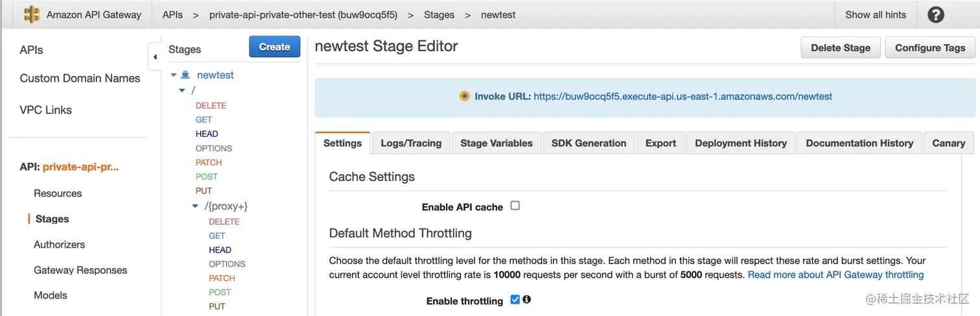Open Read more about API Gateway throttling
The width and height of the screenshot is (980, 316).
(835, 274)
